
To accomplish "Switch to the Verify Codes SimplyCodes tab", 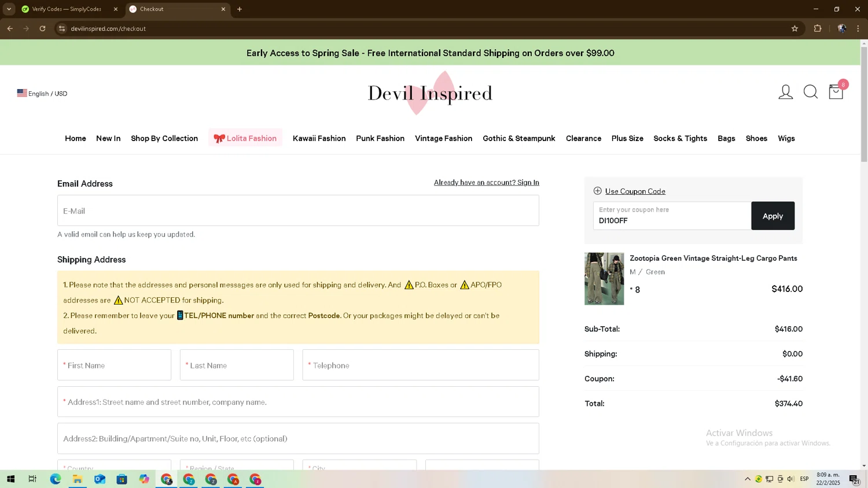I will (x=67, y=9).
